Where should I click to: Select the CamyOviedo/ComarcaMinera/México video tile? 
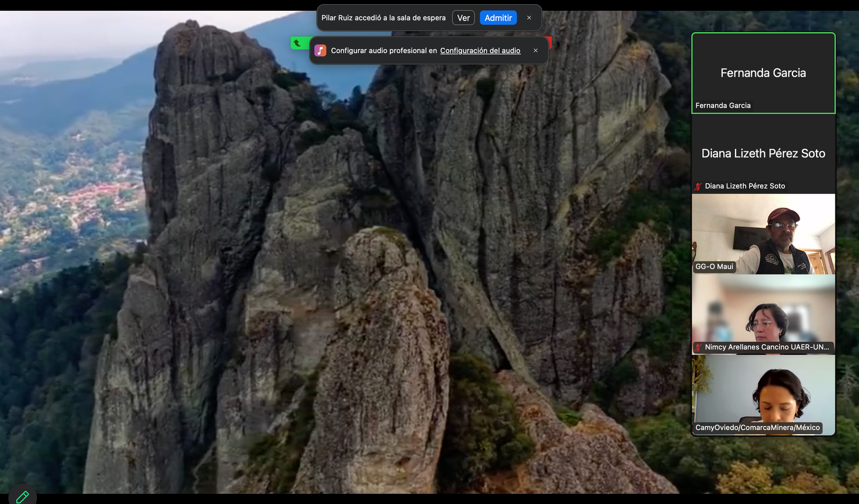[x=763, y=395]
